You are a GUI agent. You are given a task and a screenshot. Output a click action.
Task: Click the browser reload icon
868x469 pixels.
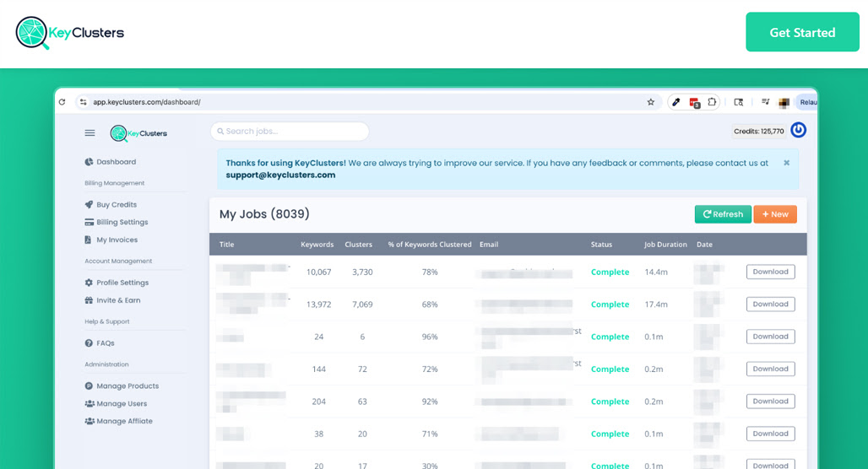coord(62,102)
